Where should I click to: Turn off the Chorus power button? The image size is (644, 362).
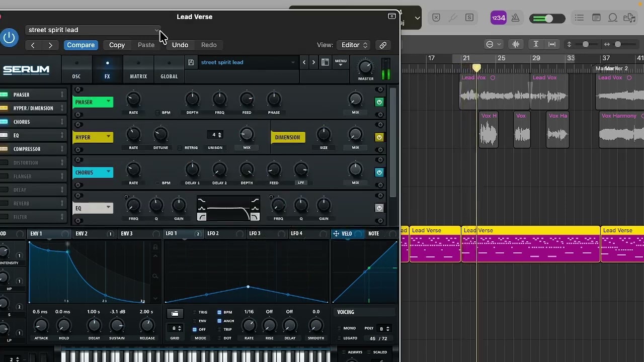(x=379, y=172)
